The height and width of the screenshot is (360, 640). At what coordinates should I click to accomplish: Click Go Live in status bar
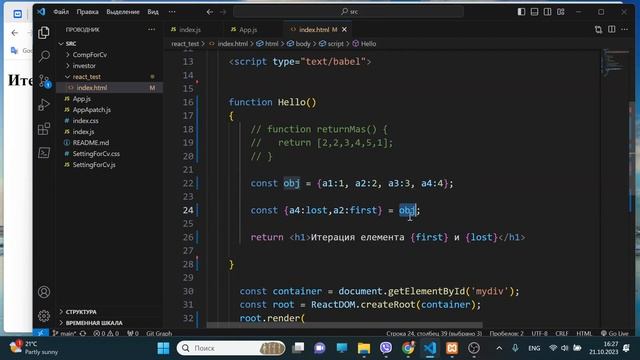[x=615, y=333]
